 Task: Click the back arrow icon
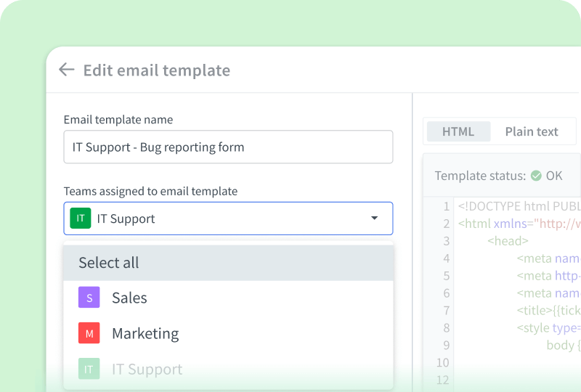tap(66, 70)
